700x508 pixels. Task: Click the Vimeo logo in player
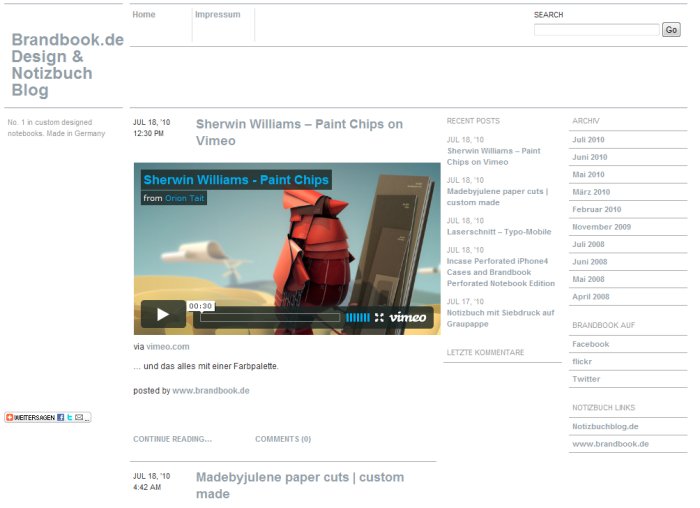(407, 318)
